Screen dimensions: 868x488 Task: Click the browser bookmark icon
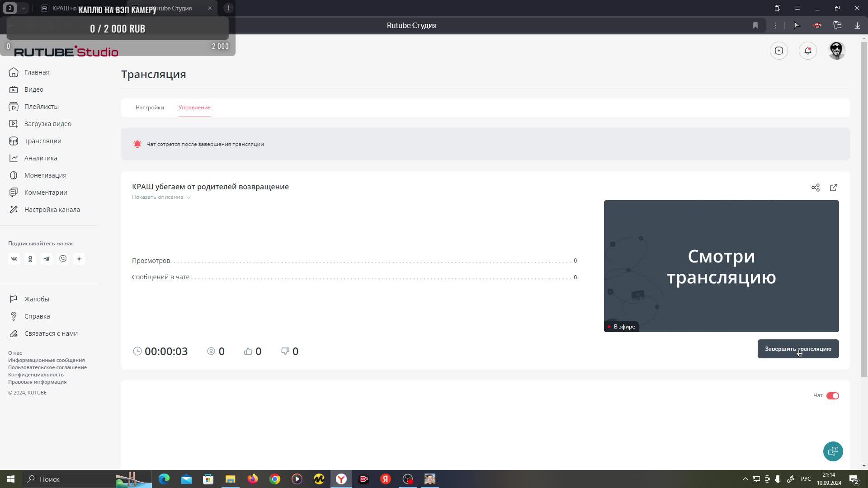click(x=755, y=25)
